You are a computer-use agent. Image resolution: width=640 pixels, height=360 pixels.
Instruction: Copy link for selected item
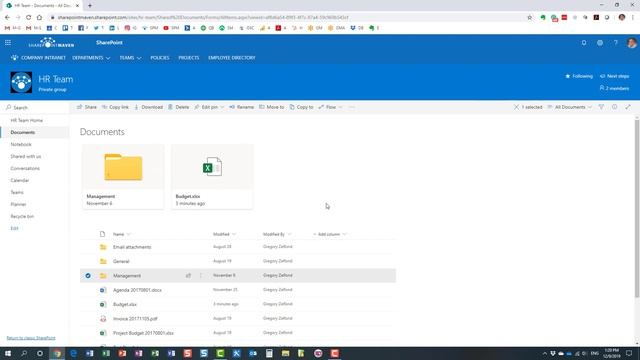[x=115, y=107]
